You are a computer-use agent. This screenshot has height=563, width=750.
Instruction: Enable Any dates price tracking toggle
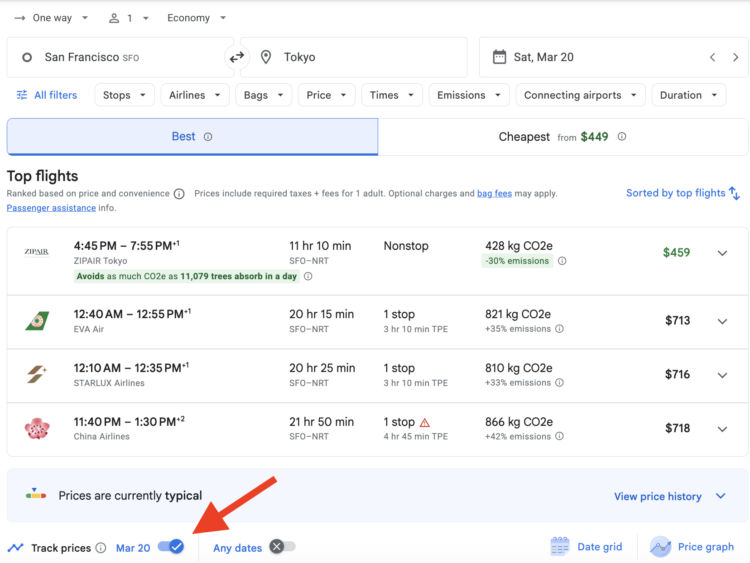[x=282, y=546]
